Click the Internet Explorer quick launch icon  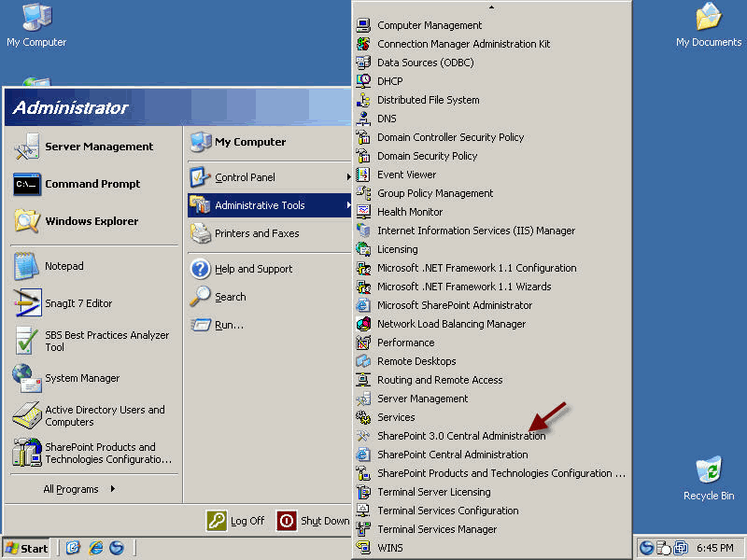[x=96, y=548]
